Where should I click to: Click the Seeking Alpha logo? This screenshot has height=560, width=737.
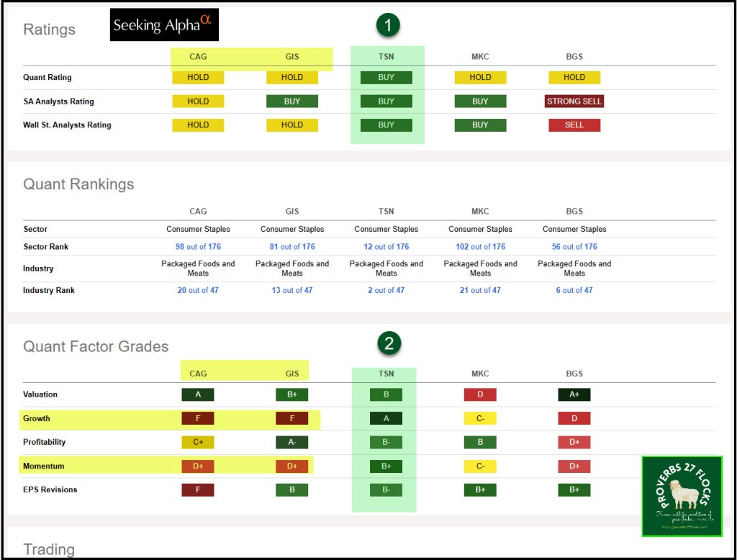(x=164, y=25)
